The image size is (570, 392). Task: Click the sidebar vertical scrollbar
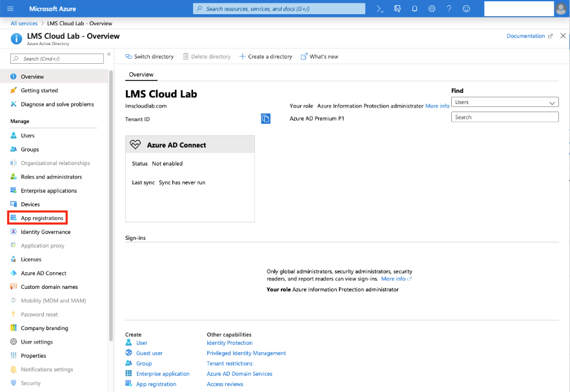click(111, 206)
